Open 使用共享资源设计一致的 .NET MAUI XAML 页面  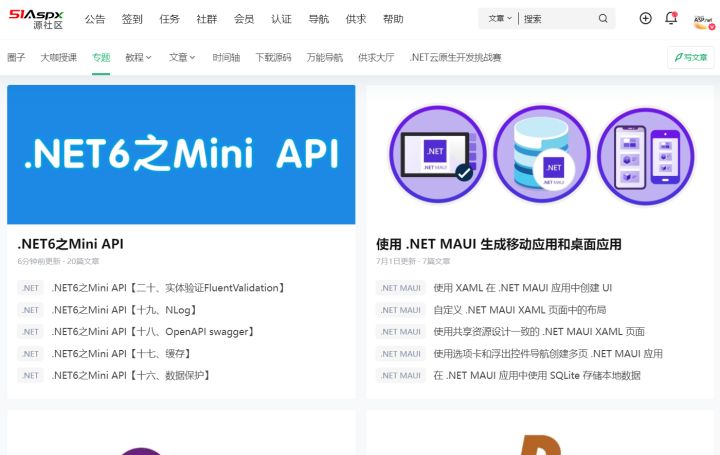539,331
